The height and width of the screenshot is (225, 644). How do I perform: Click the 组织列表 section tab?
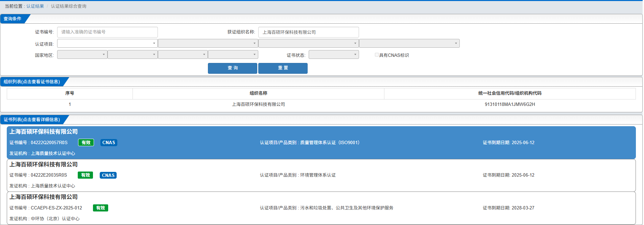32,82
